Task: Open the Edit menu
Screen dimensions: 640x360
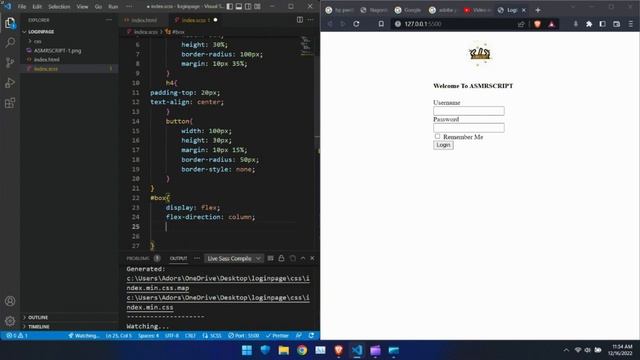Action: 37,7
